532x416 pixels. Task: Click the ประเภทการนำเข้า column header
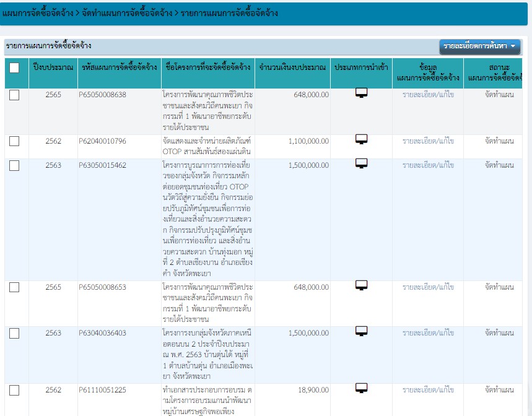click(x=361, y=67)
